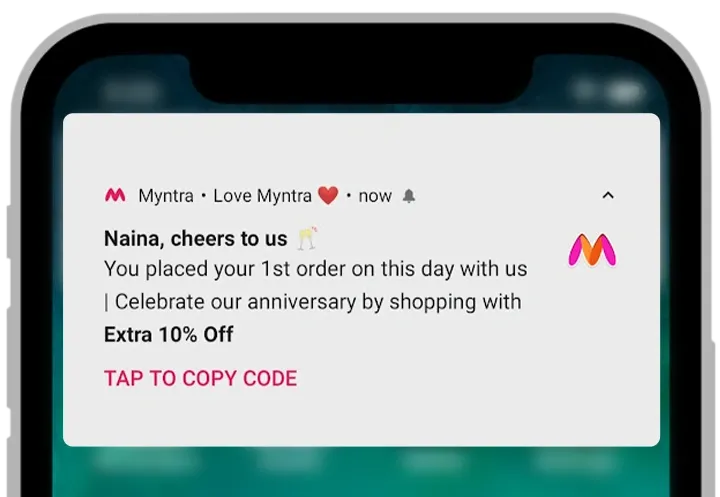Click the now timestamp
The width and height of the screenshot is (720, 497).
click(375, 197)
